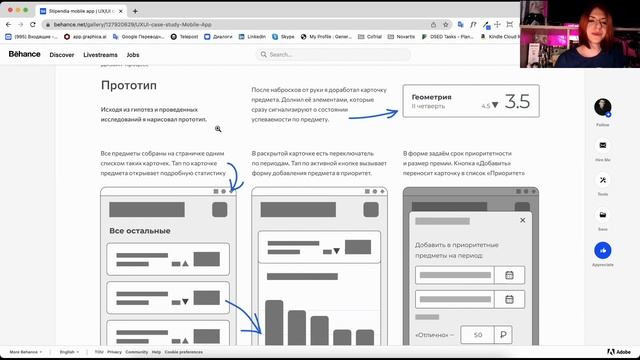The image size is (640, 360).
Task: Click the Behance logo
Action: click(24, 54)
